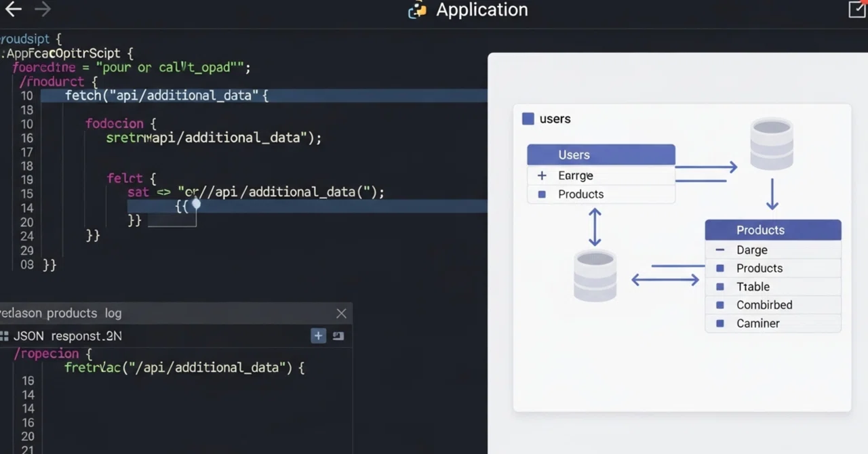868x454 pixels.
Task: Click the minus icon next to Darge
Action: (720, 250)
